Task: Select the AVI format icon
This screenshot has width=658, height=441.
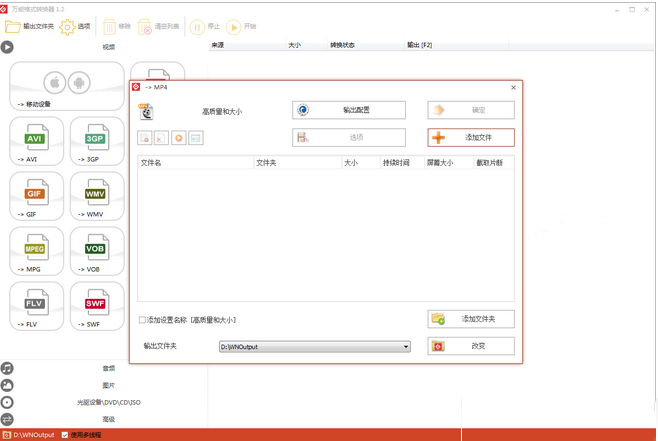Action: pyautogui.click(x=37, y=141)
